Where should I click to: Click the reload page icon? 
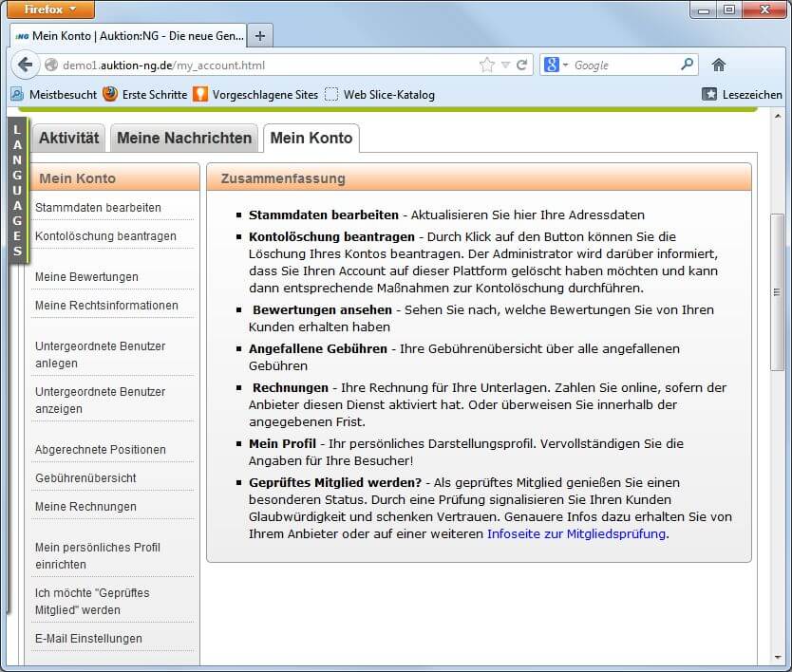coord(521,65)
